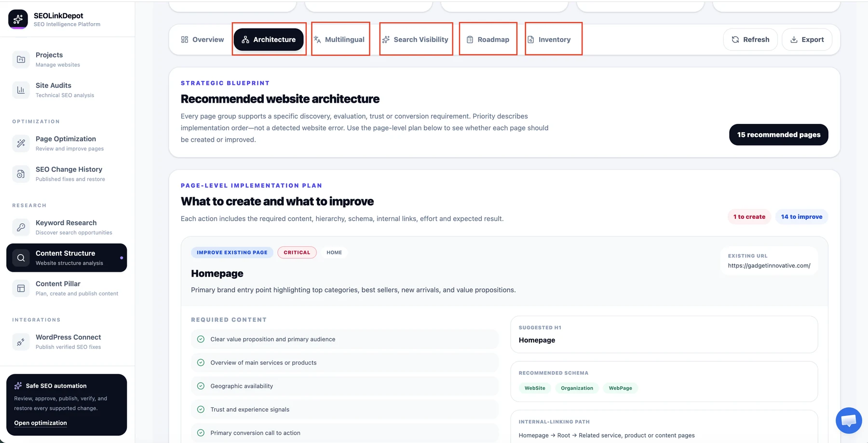Open the Roadmap tab

tap(488, 40)
